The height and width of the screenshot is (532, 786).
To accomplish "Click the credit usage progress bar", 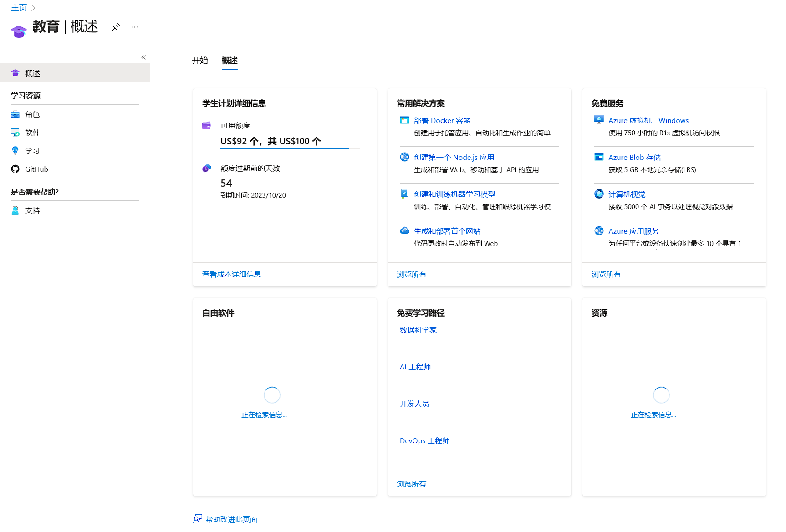I will point(290,148).
